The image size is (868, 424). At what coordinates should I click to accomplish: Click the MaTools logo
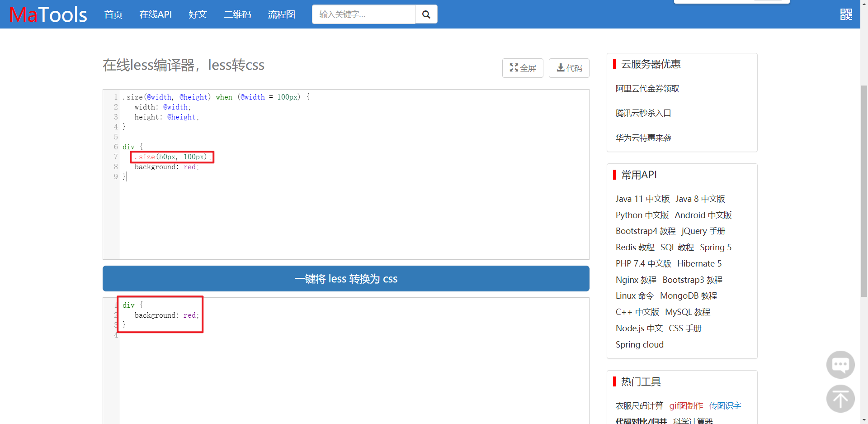[48, 14]
